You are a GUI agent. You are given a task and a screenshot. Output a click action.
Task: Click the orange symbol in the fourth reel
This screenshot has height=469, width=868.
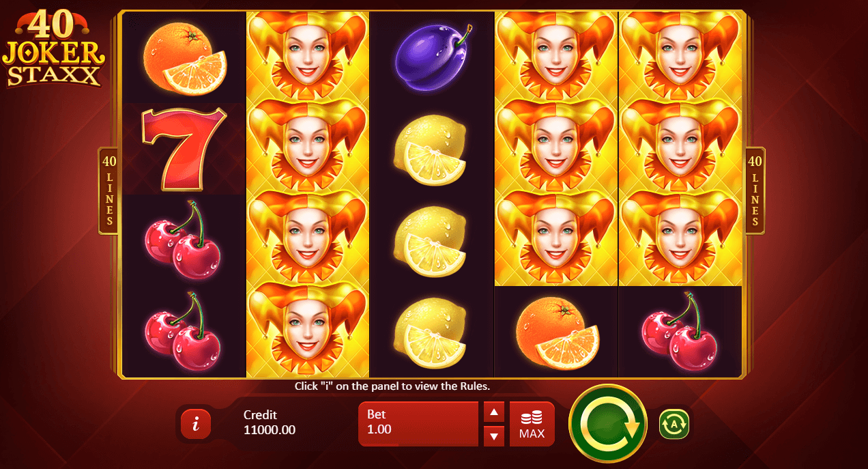[x=557, y=332]
